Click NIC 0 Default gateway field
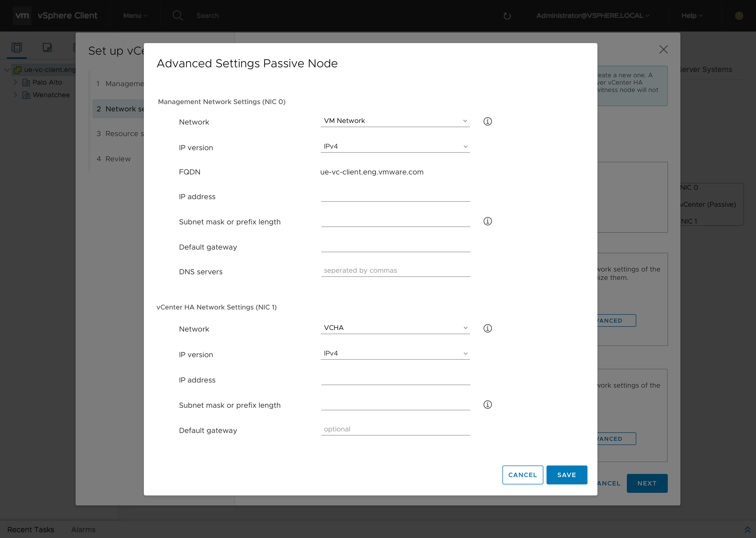Viewport: 756px width, 538px height. [396, 246]
